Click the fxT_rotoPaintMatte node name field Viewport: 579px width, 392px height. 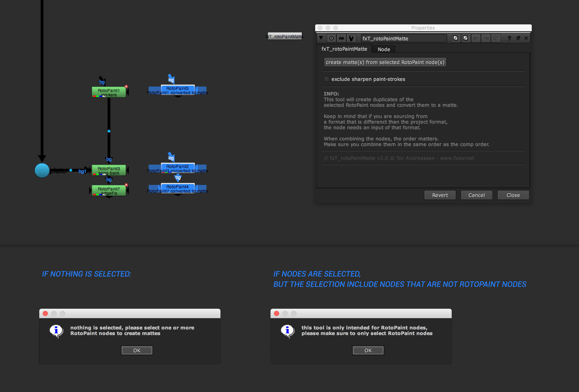coord(403,38)
